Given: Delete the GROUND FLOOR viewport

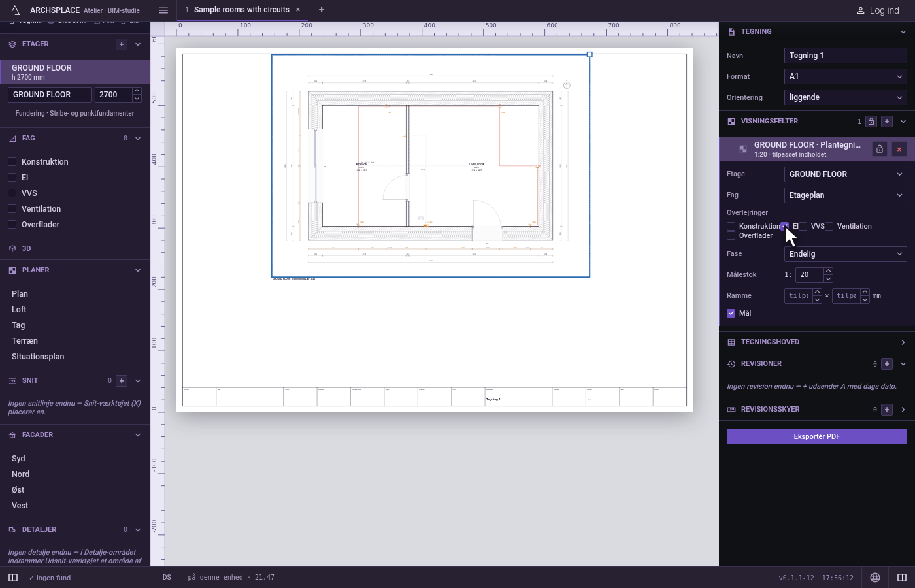Looking at the screenshot, I should point(899,149).
